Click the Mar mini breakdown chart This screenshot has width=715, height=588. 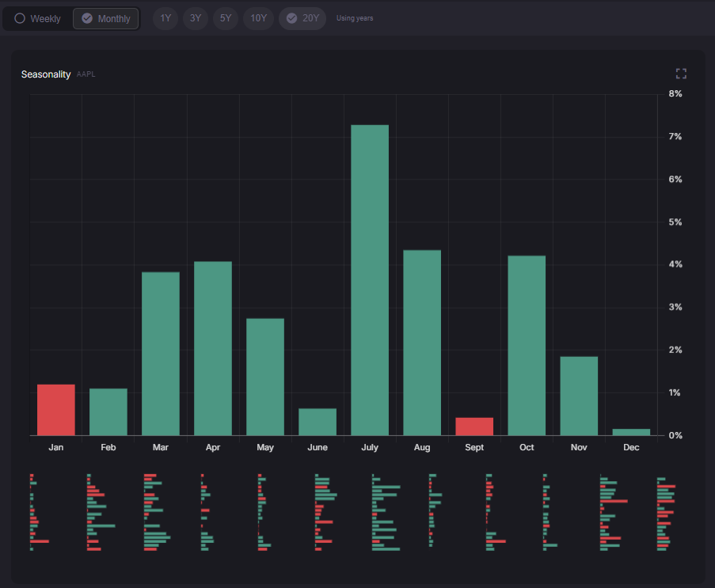pyautogui.click(x=156, y=512)
